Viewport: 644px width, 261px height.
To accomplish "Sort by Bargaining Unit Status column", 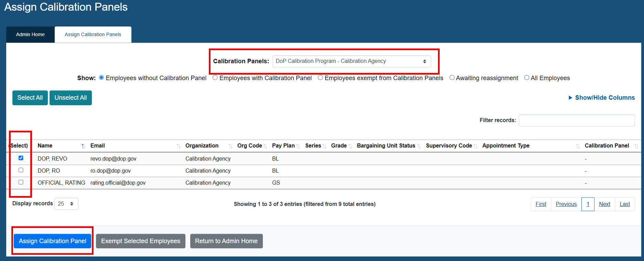I will pos(389,146).
